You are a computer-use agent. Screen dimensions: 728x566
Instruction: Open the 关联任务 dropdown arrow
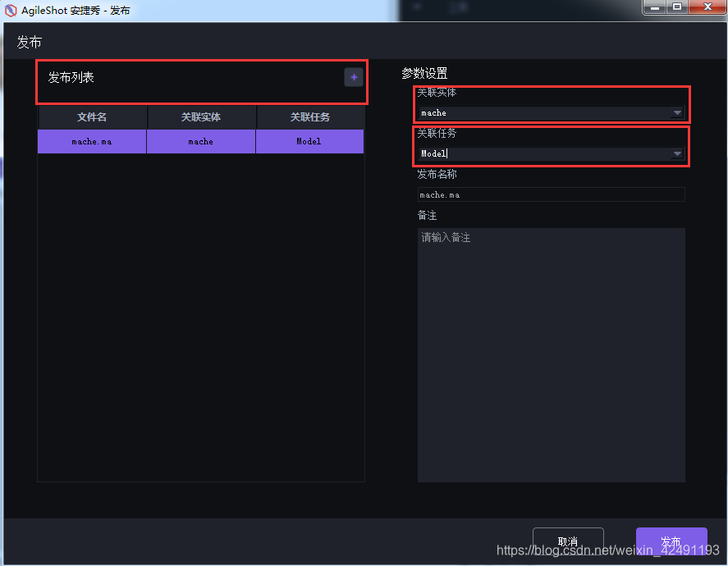(x=677, y=153)
